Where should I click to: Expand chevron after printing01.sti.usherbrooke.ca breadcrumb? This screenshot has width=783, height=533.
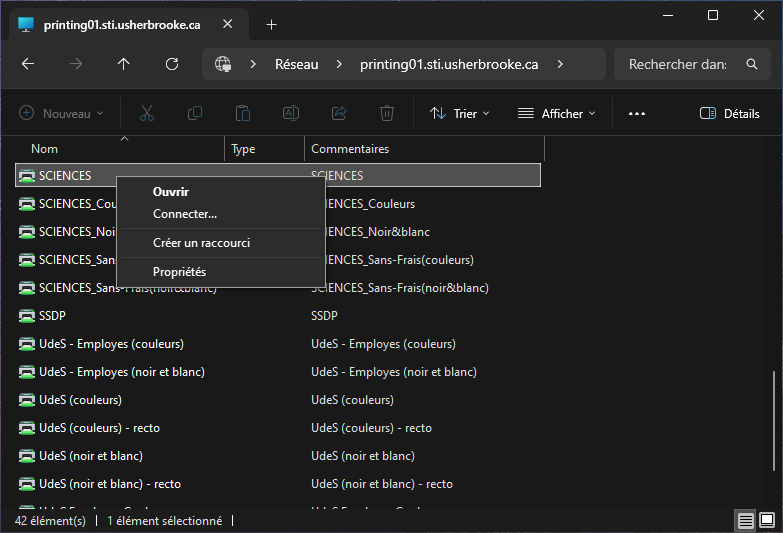click(560, 64)
